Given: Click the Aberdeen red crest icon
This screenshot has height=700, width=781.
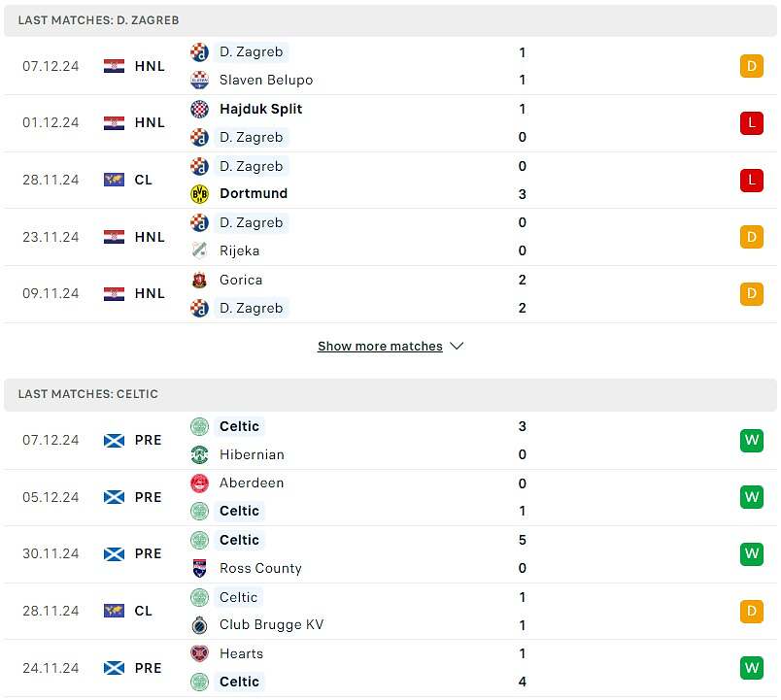Looking at the screenshot, I should click(x=200, y=483).
